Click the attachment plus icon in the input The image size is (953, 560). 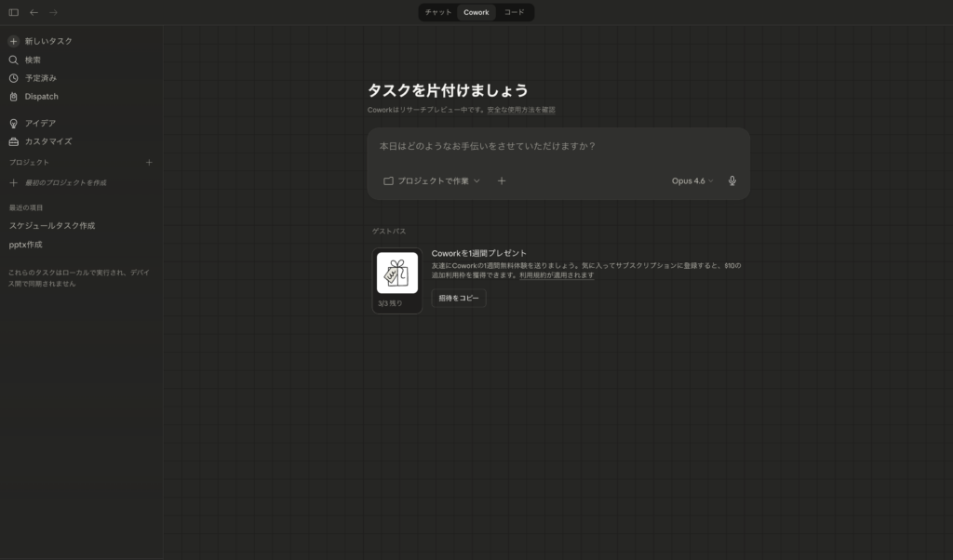pyautogui.click(x=502, y=180)
